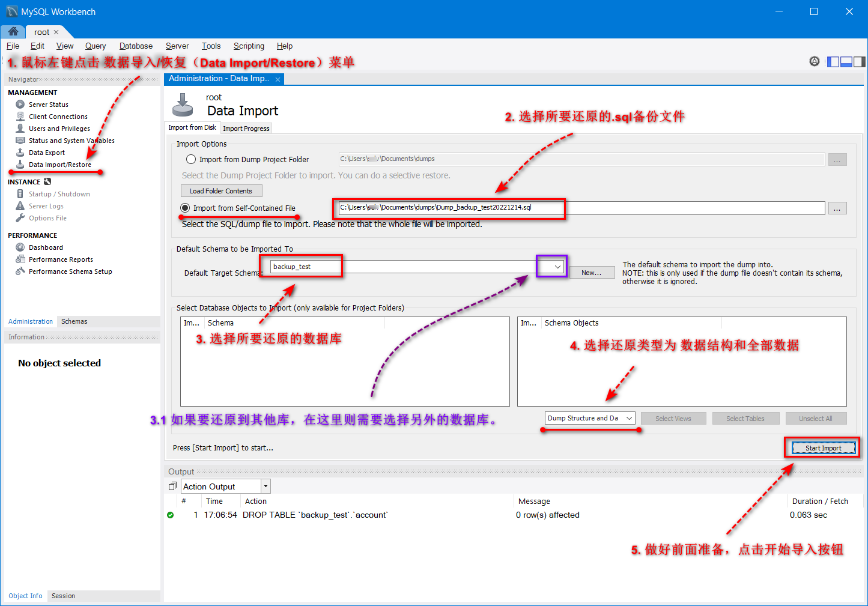Click the preferences gear icon
The width and height of the screenshot is (868, 606).
click(815, 61)
